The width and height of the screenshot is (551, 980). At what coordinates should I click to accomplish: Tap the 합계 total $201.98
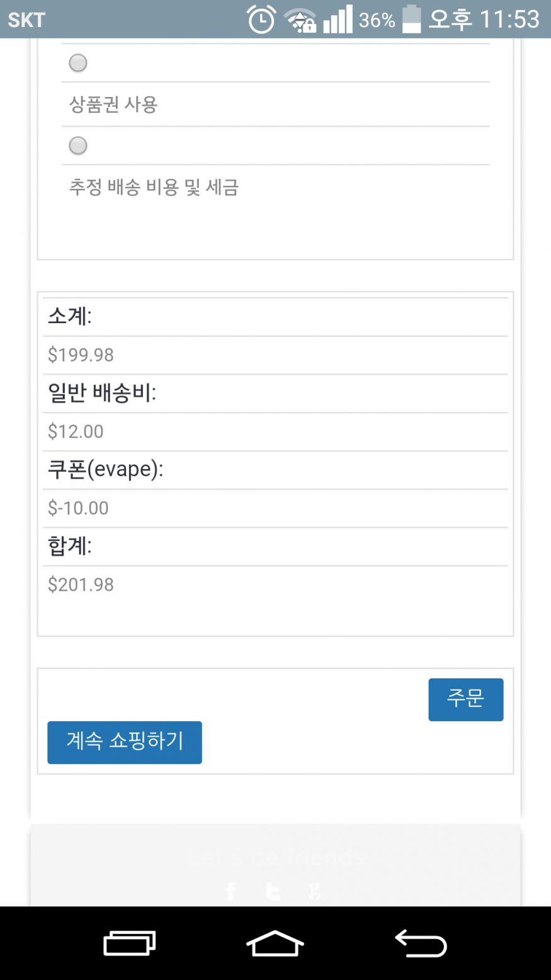[81, 584]
